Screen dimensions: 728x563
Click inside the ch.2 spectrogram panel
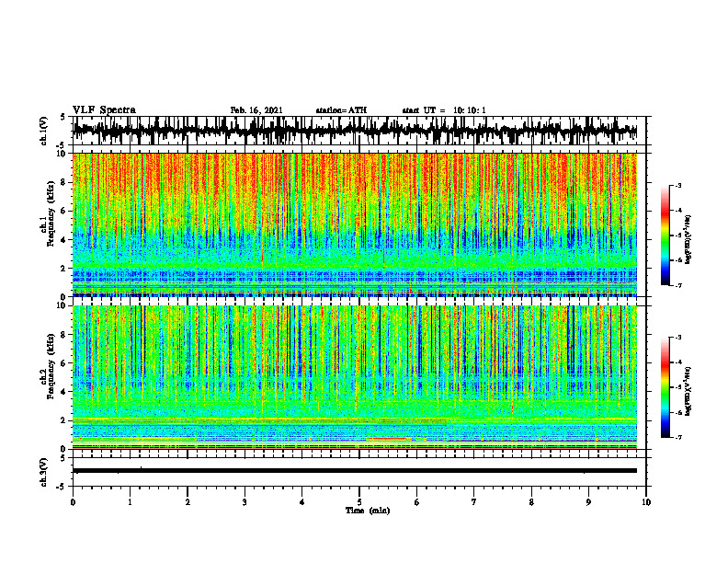(x=355, y=377)
